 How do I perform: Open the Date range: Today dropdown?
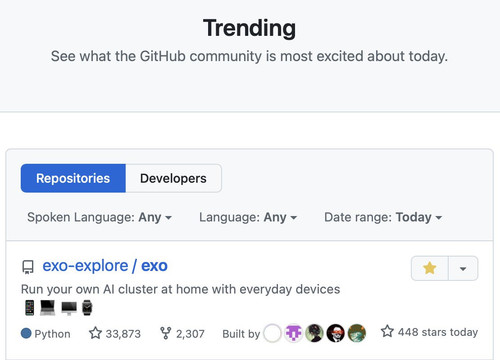(x=383, y=217)
